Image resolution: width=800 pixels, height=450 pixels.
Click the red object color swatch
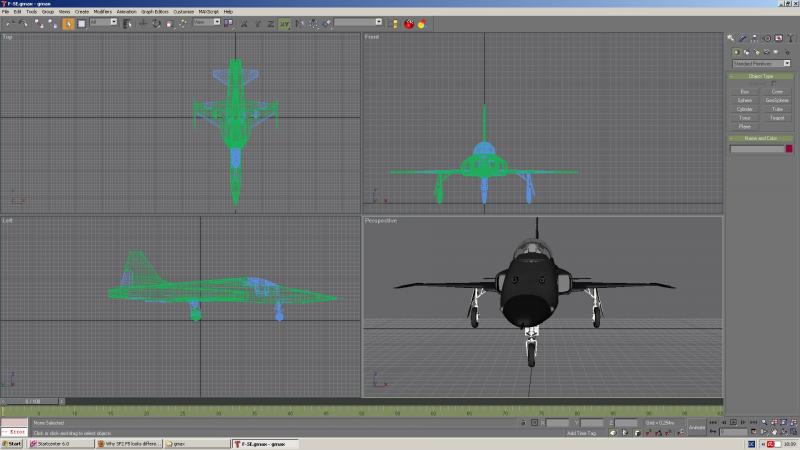(x=789, y=148)
